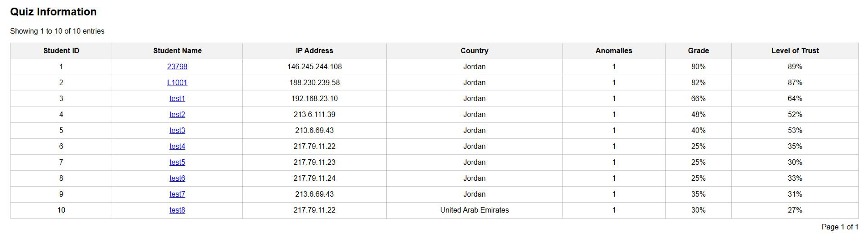Click the IP Address column header
This screenshot has height=239, width=868.
[x=314, y=50]
